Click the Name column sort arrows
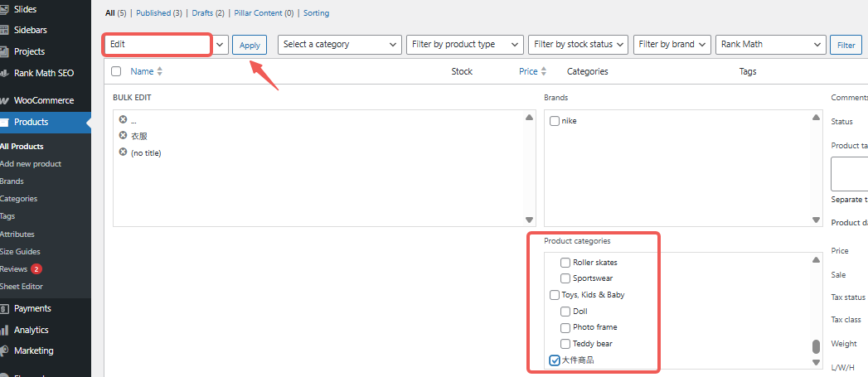 (x=159, y=72)
